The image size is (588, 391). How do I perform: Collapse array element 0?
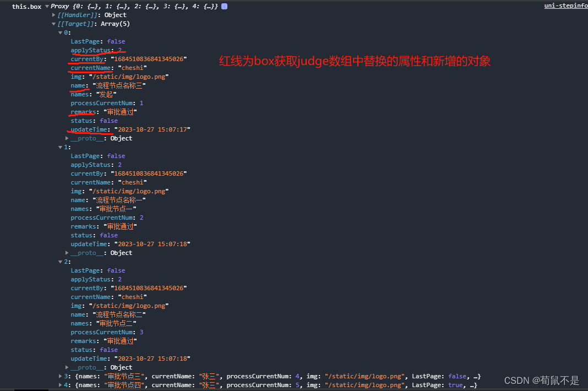point(61,32)
